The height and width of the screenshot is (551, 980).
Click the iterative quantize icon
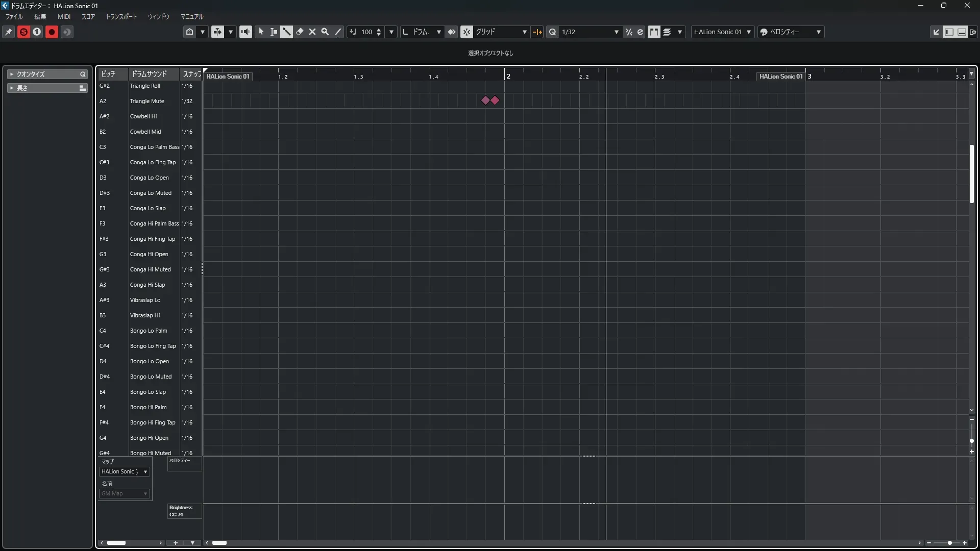pyautogui.click(x=629, y=32)
